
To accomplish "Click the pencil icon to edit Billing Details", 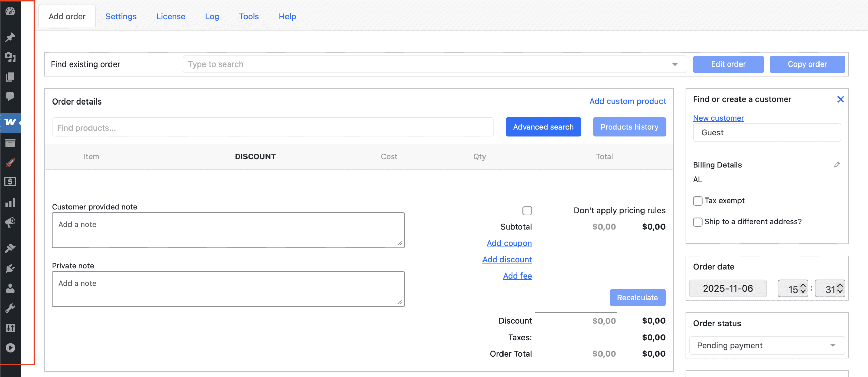I will pos(837,165).
